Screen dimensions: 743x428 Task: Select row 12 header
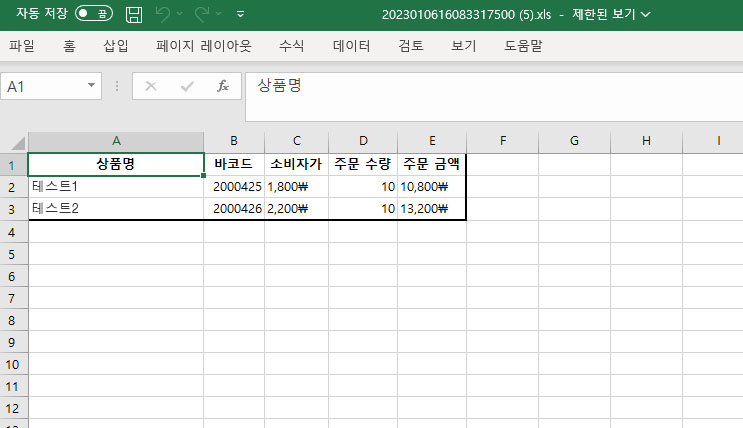(14, 408)
